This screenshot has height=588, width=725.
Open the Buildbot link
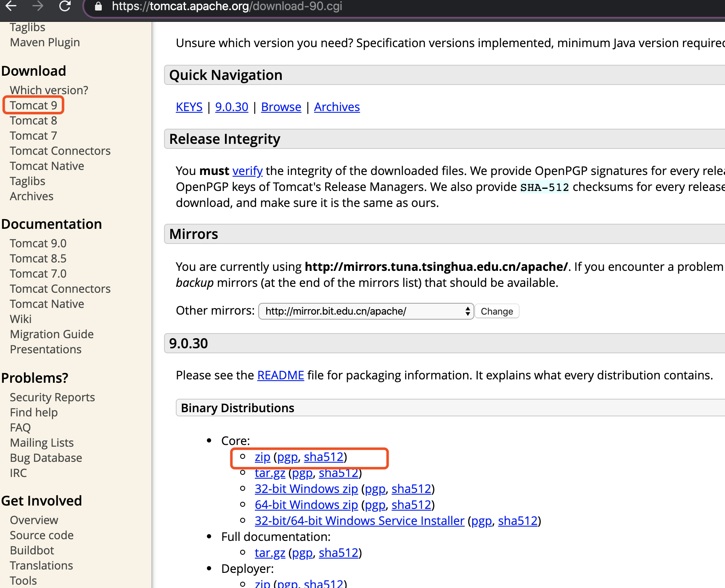(32, 550)
